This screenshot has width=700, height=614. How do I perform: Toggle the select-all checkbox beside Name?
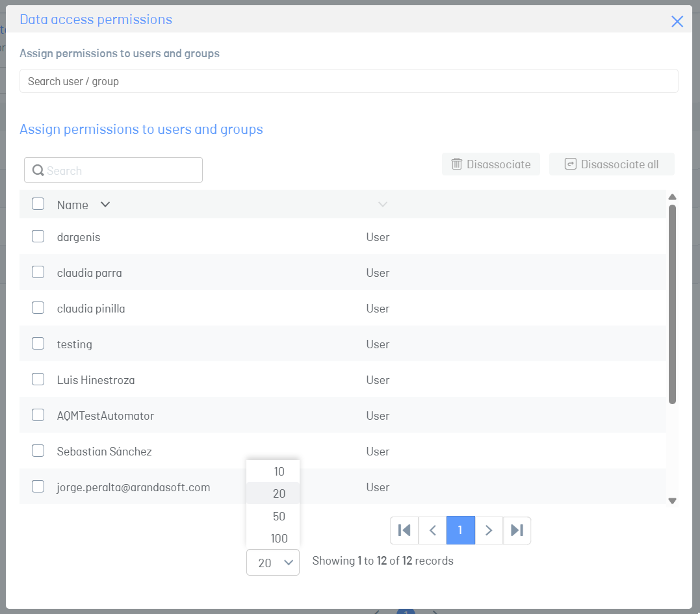pyautogui.click(x=38, y=203)
